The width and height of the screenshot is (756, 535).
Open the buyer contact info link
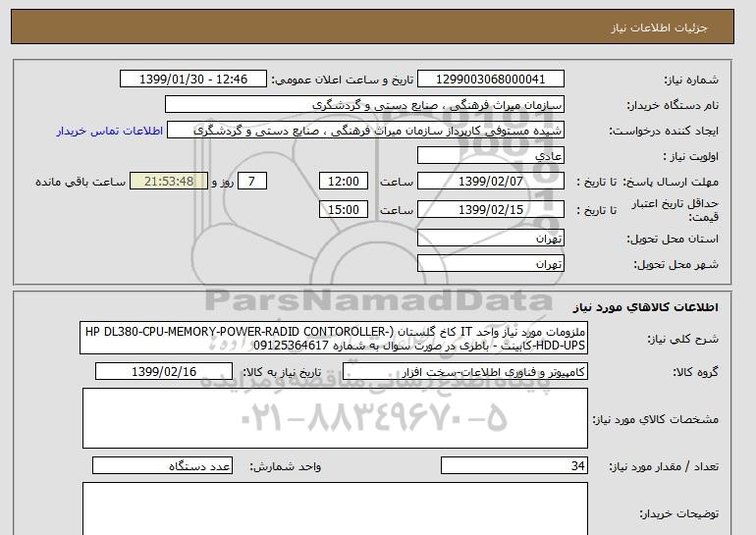click(110, 132)
